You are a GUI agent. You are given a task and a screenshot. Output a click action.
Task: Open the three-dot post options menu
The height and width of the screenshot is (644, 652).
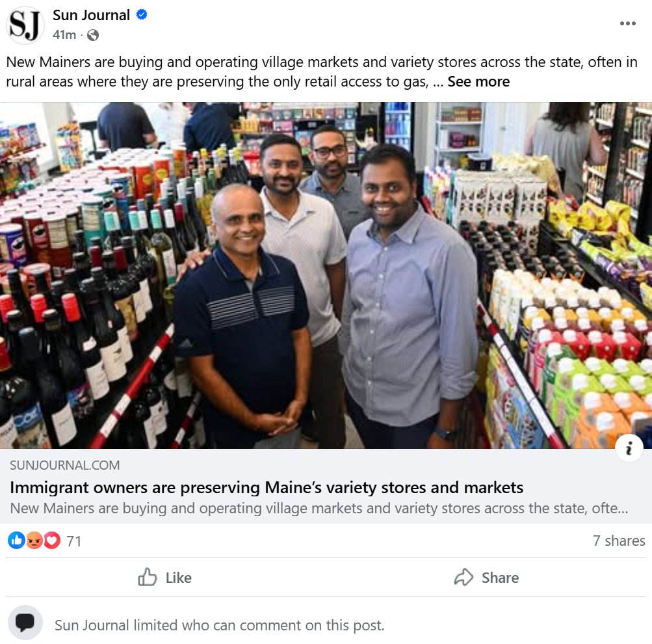coord(627,23)
